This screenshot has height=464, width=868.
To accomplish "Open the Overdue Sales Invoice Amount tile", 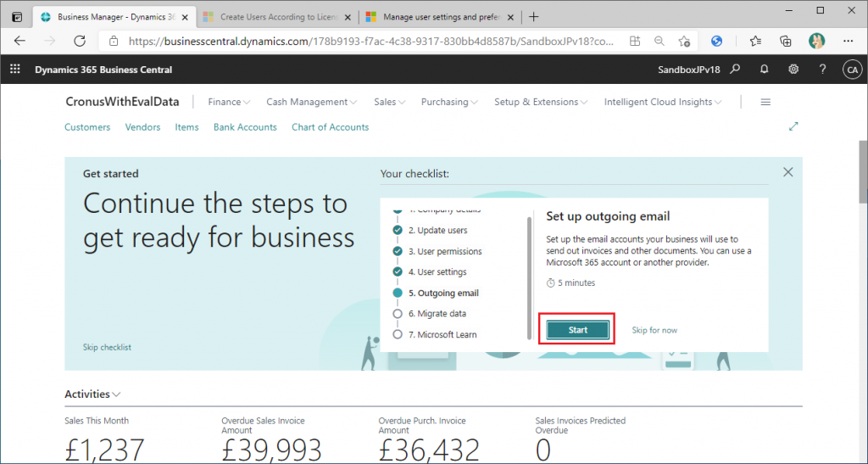I will coord(271,440).
